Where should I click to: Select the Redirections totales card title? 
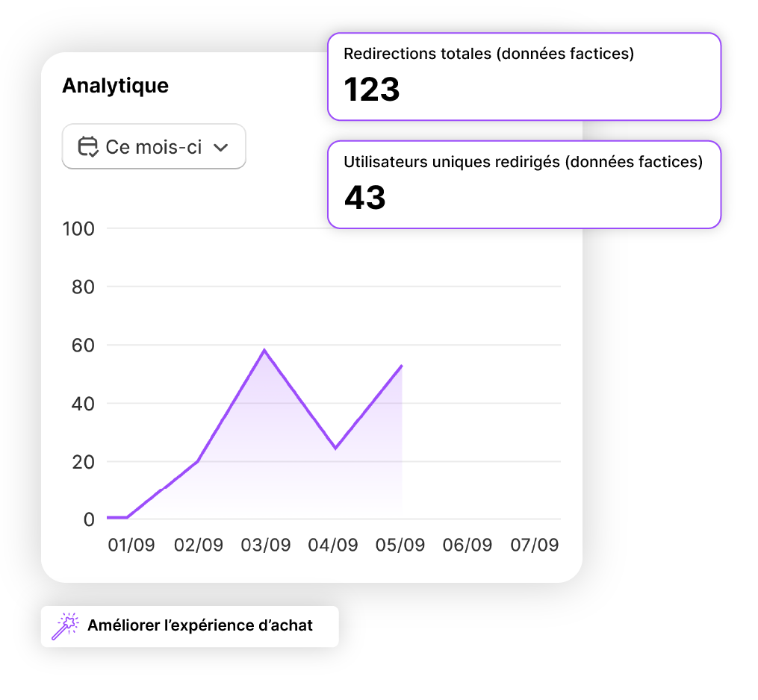[x=488, y=54]
